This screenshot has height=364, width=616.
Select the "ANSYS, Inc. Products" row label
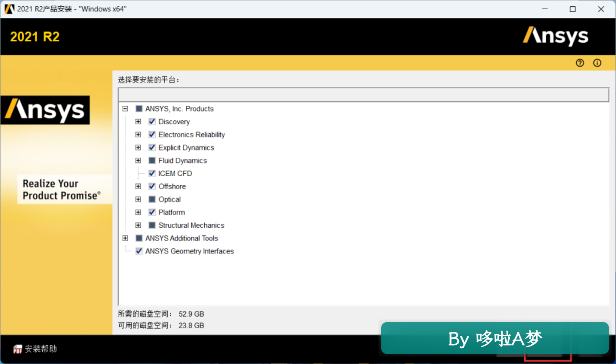tap(179, 109)
